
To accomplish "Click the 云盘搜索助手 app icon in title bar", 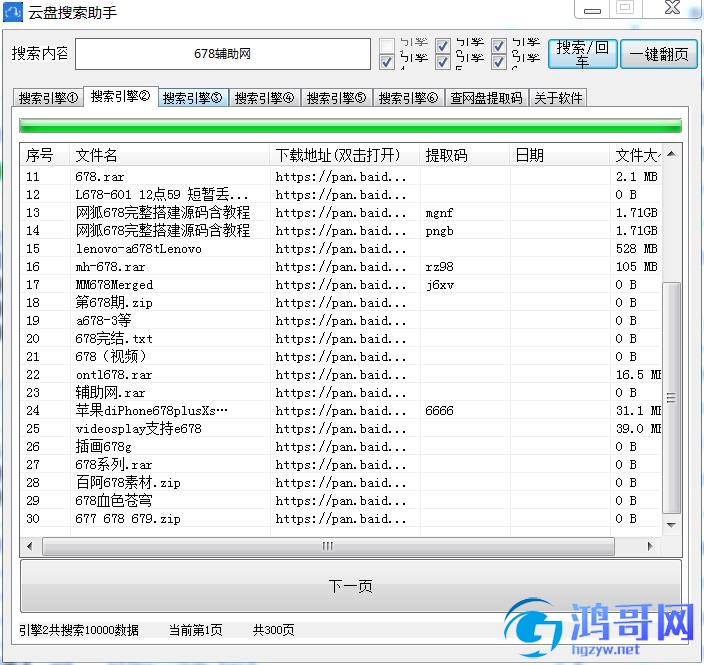I will 13,12.
